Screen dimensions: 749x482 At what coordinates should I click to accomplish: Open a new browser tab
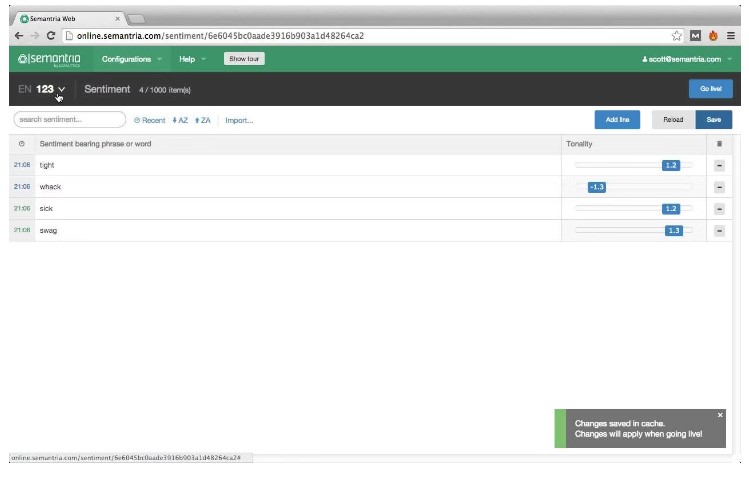tap(137, 19)
